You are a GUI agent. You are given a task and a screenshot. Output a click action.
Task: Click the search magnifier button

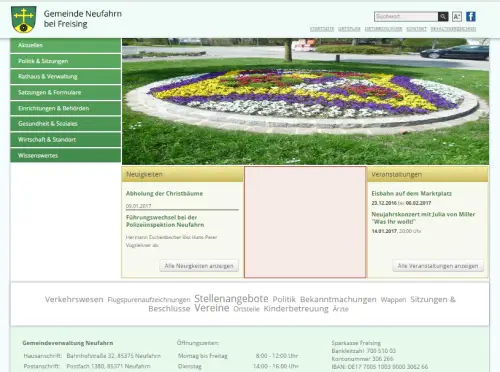[443, 16]
